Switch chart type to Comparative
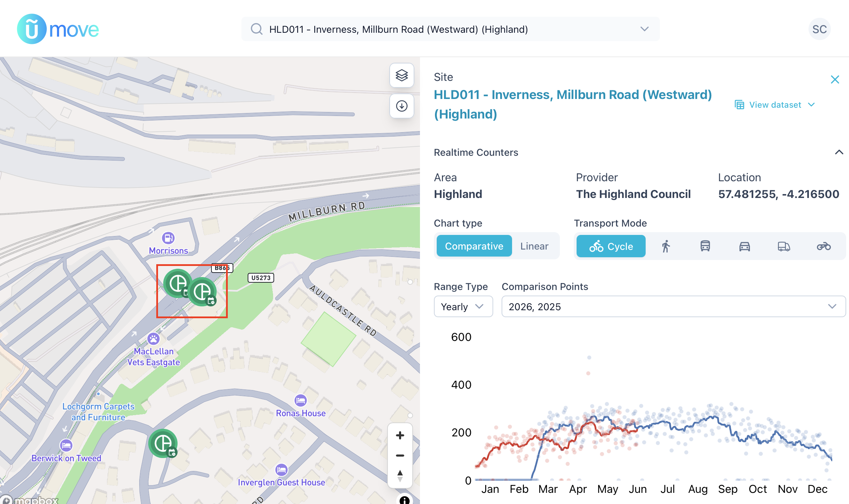This screenshot has height=504, width=849. coord(474,246)
